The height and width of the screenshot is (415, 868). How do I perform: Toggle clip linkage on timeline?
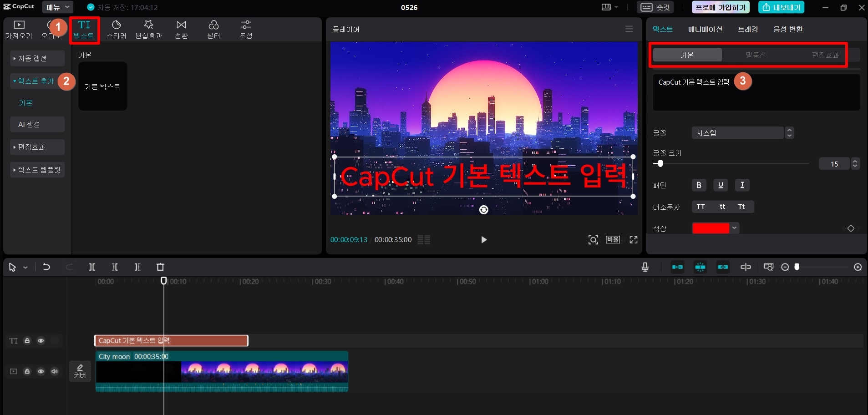[x=723, y=267]
